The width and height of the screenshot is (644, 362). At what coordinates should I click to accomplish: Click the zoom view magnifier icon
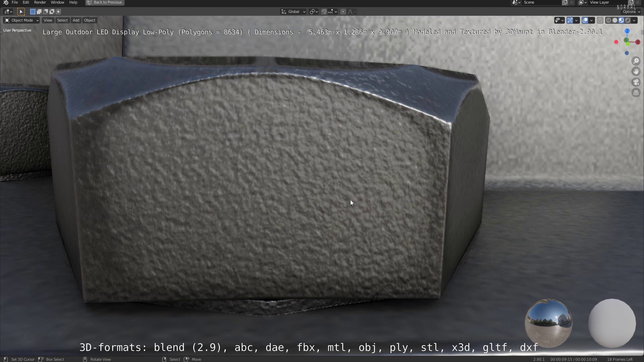[636, 61]
